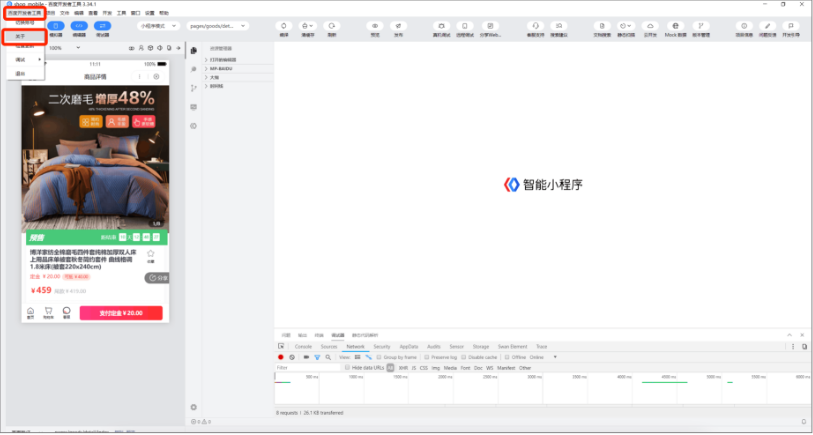Filter network requests by CSS
Screen dimensions: 813x435
click(x=424, y=368)
